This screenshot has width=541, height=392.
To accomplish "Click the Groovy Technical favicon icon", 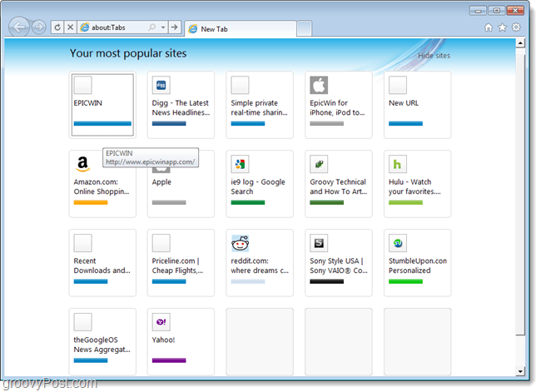I will 319,164.
